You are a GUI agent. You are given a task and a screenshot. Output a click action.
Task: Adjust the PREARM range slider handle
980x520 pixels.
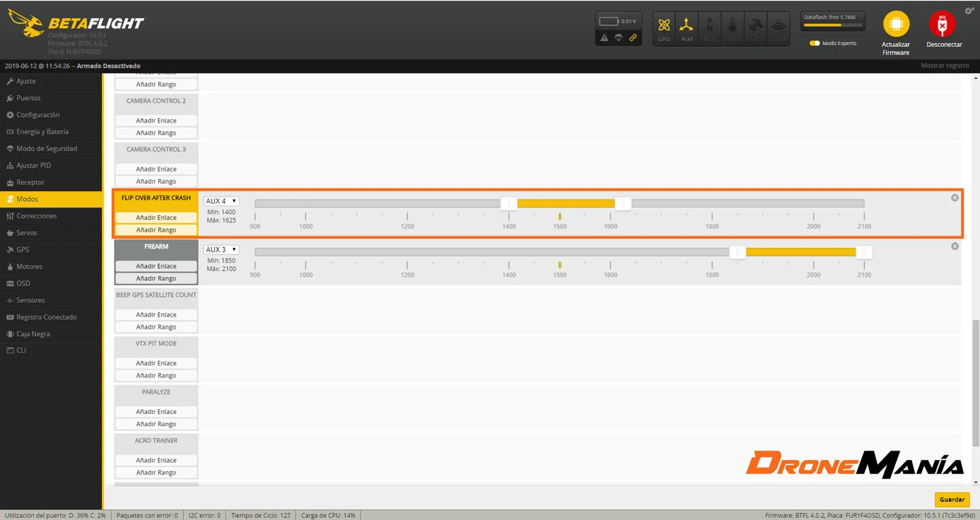click(x=738, y=252)
